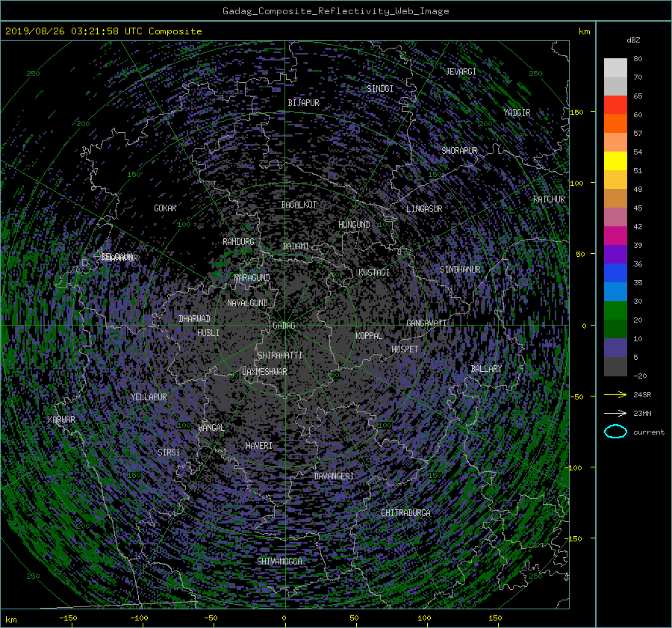This screenshot has height=628, width=672.
Task: Click the dBZ legend heading
Action: point(633,40)
